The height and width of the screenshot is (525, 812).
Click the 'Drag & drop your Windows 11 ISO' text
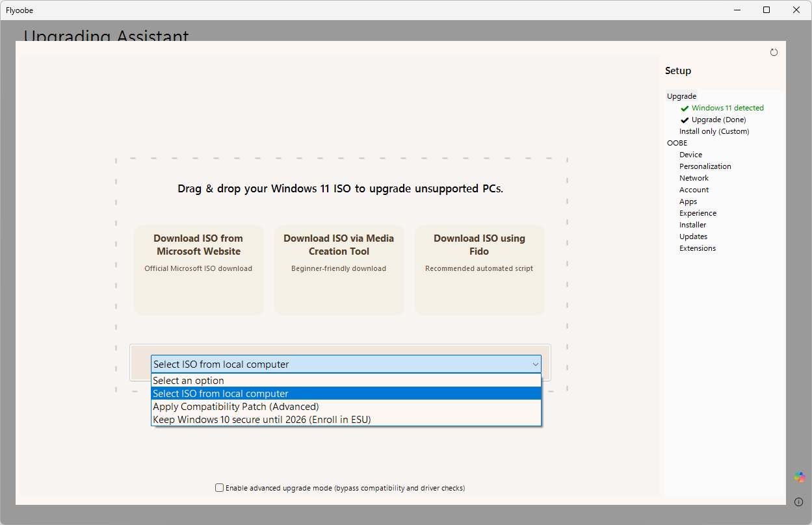coord(341,189)
